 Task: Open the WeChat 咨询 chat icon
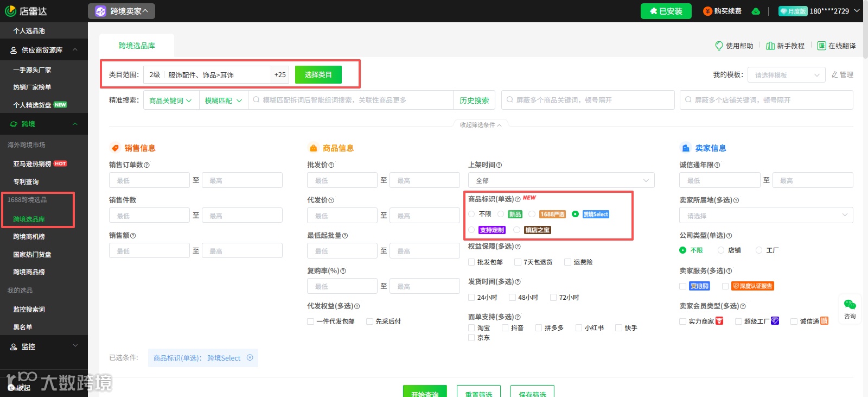tap(850, 304)
